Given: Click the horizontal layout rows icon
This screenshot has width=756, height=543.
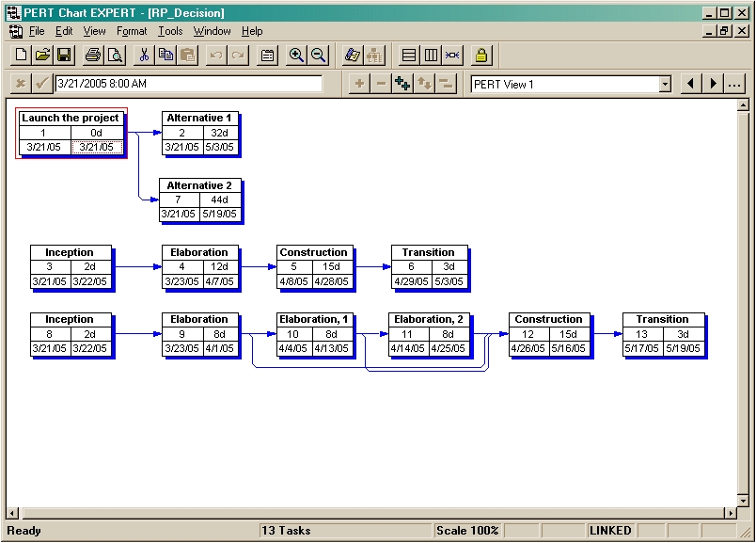Looking at the screenshot, I should pyautogui.click(x=408, y=55).
